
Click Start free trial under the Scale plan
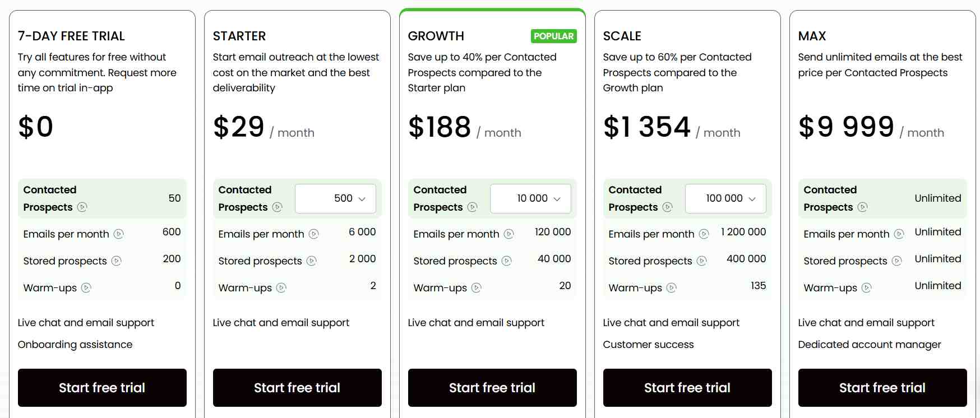click(x=687, y=387)
